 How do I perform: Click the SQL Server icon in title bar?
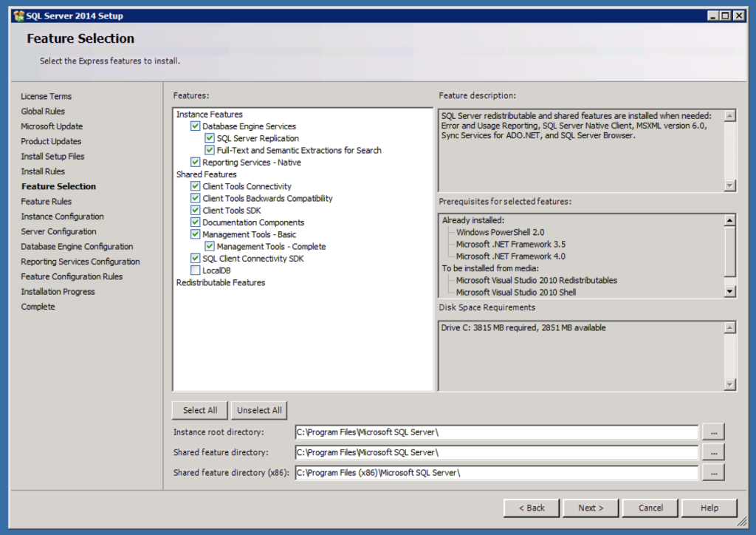tap(18, 16)
